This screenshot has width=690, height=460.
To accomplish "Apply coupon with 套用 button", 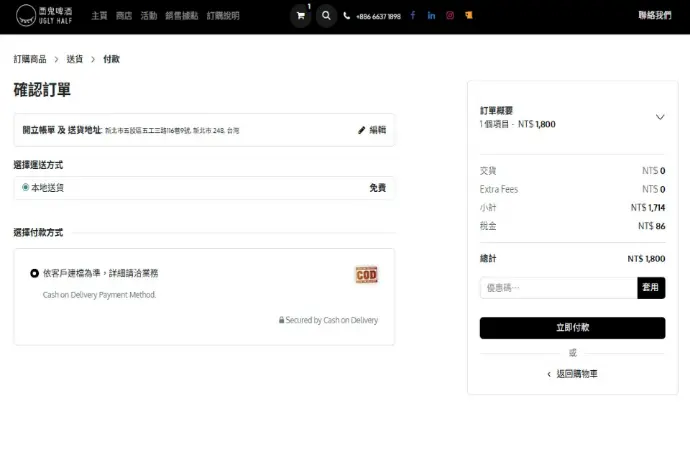I will pyautogui.click(x=650, y=288).
